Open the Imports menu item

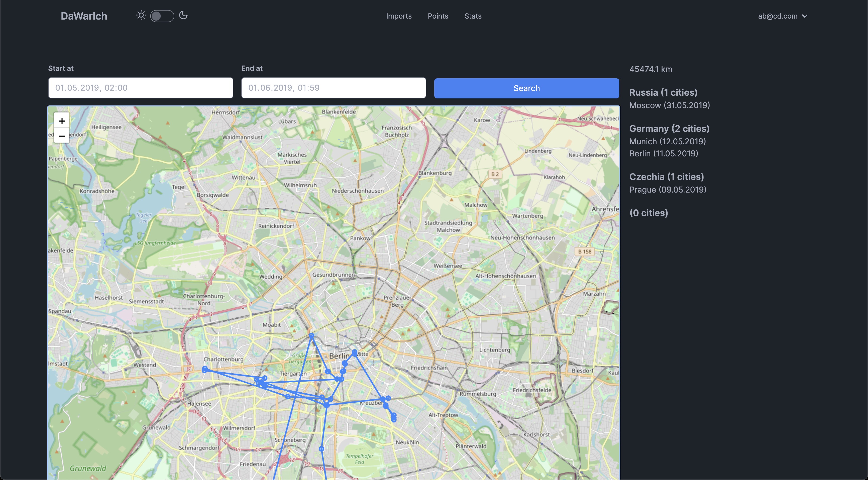coord(399,16)
